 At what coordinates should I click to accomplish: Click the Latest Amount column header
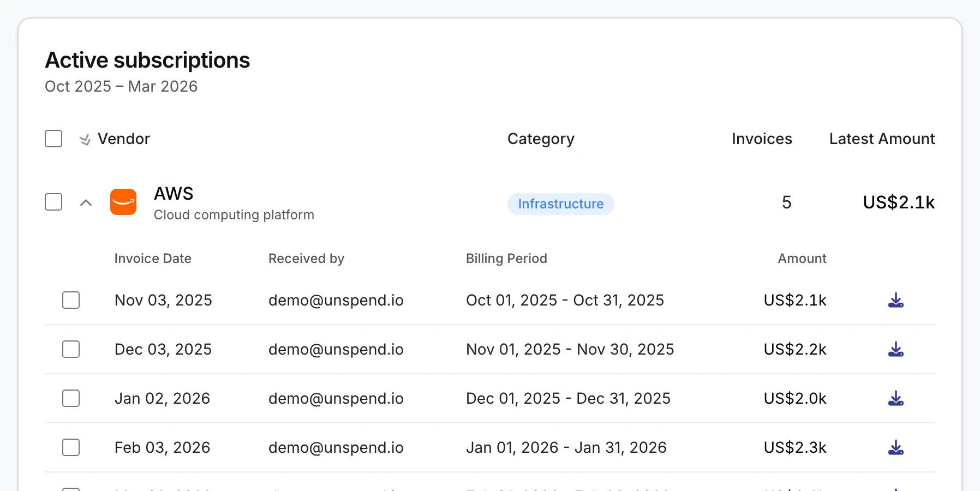882,139
